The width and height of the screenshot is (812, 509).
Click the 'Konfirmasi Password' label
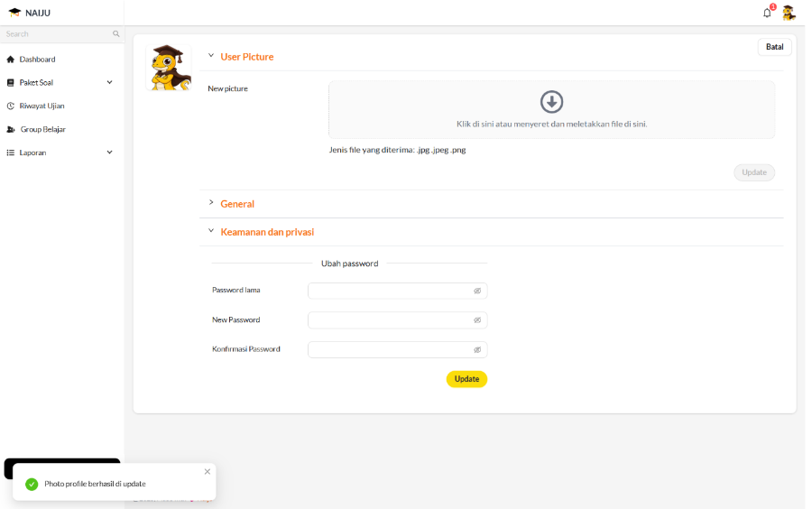(246, 349)
